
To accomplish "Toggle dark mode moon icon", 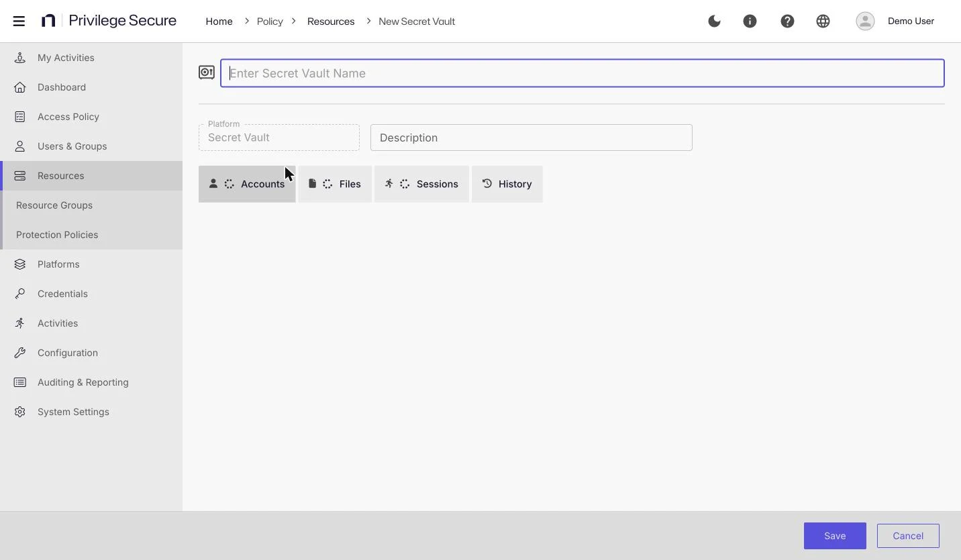I will click(x=714, y=21).
